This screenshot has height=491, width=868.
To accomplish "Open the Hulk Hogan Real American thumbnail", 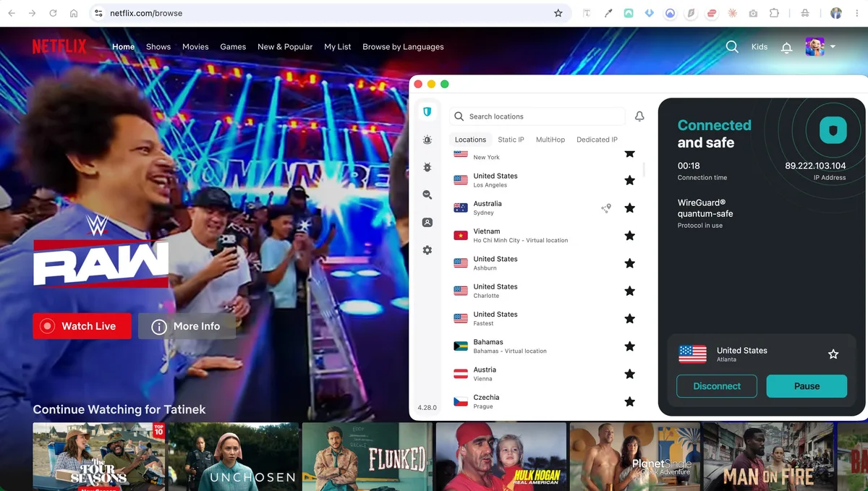I will 501,456.
